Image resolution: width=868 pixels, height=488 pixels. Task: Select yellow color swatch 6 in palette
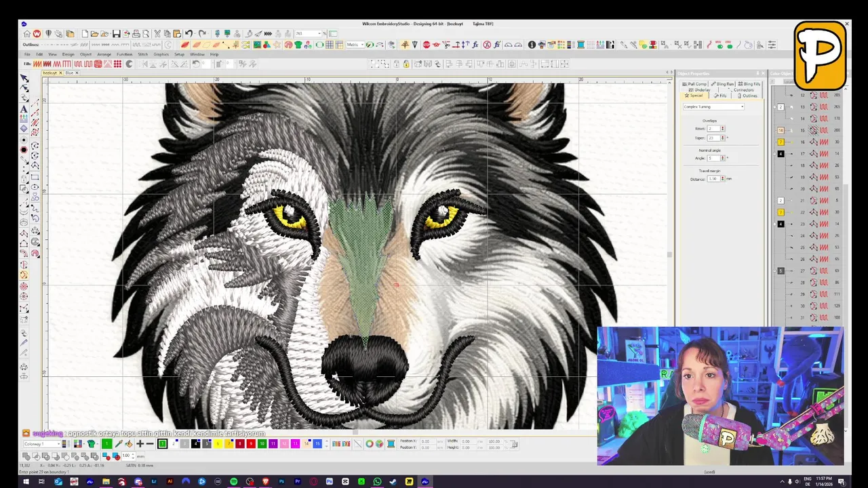click(x=218, y=444)
